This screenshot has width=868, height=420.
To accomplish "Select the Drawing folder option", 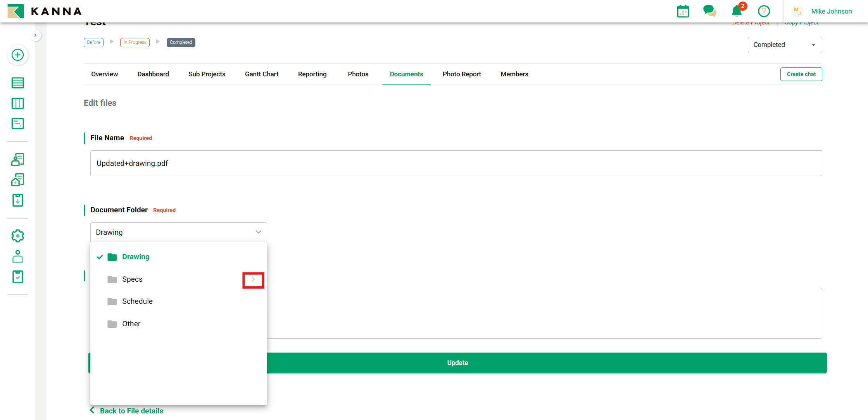I will pyautogui.click(x=136, y=257).
